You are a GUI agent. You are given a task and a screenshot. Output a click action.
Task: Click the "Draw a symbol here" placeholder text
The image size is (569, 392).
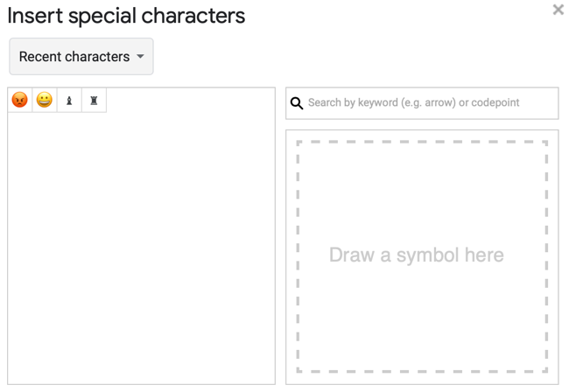(417, 255)
